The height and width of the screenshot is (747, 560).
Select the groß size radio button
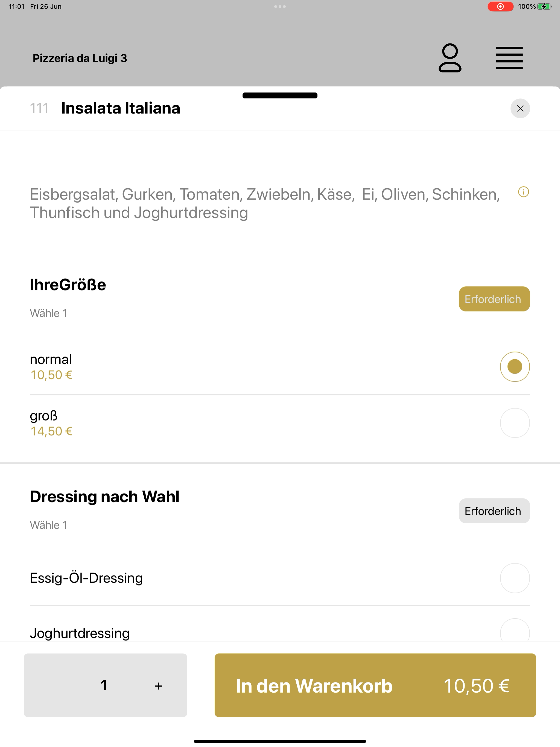coord(515,423)
